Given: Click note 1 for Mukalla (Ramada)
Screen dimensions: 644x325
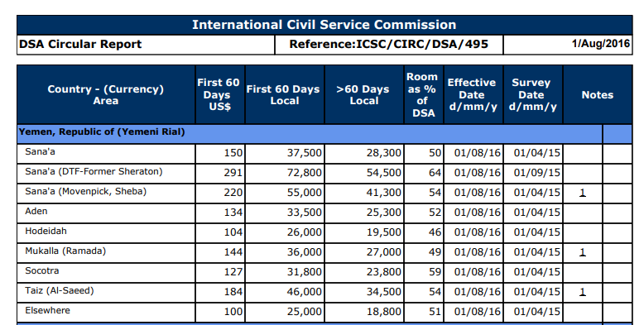Looking at the screenshot, I should pos(583,252).
